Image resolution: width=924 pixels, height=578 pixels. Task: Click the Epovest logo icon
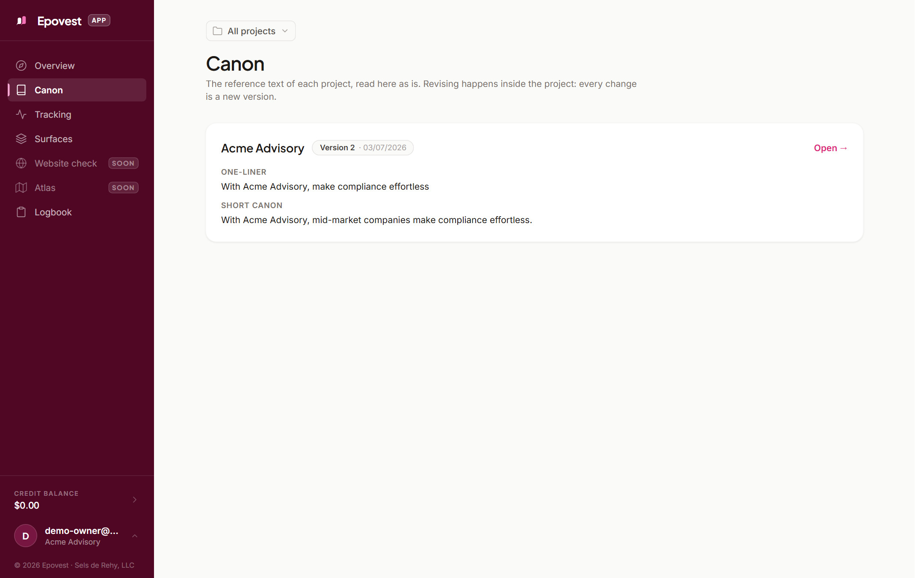[x=21, y=21]
